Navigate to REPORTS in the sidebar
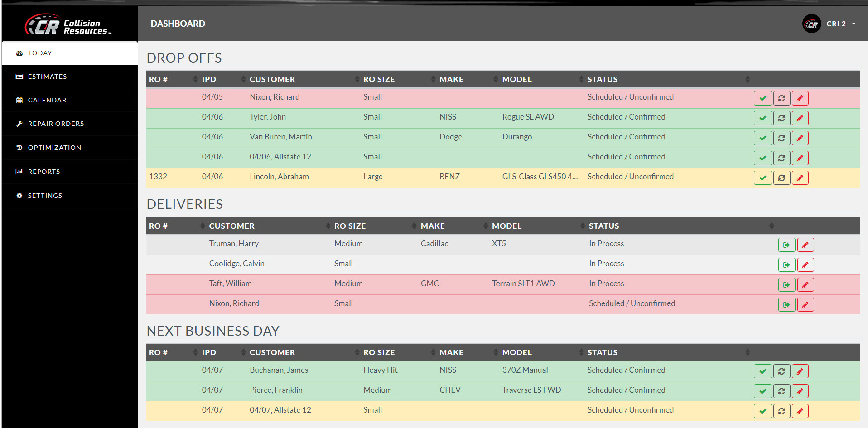 pyautogui.click(x=44, y=171)
